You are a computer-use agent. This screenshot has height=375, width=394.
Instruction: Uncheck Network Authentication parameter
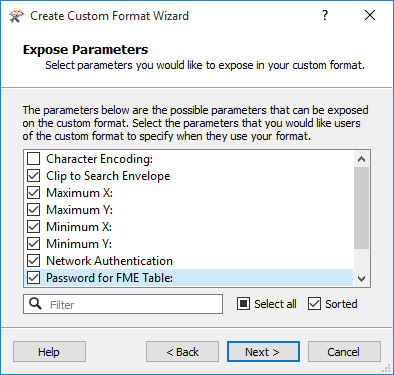coord(34,261)
